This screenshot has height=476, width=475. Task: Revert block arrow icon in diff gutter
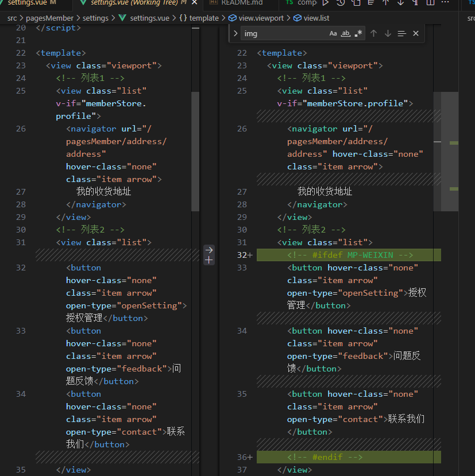(209, 250)
